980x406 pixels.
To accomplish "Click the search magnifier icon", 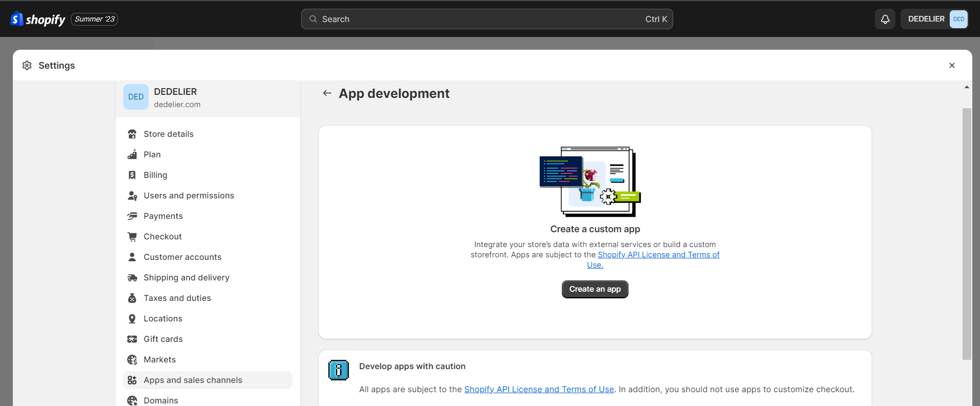I will [313, 19].
